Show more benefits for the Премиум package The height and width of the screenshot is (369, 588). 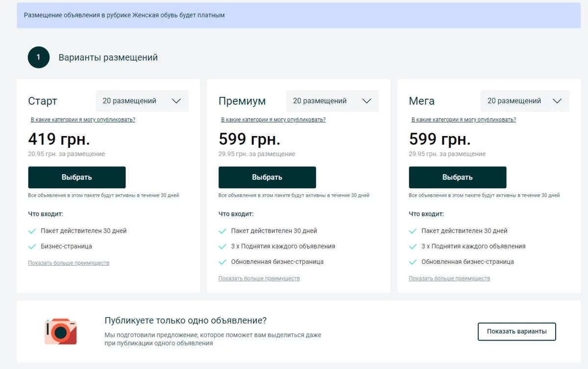tap(259, 278)
